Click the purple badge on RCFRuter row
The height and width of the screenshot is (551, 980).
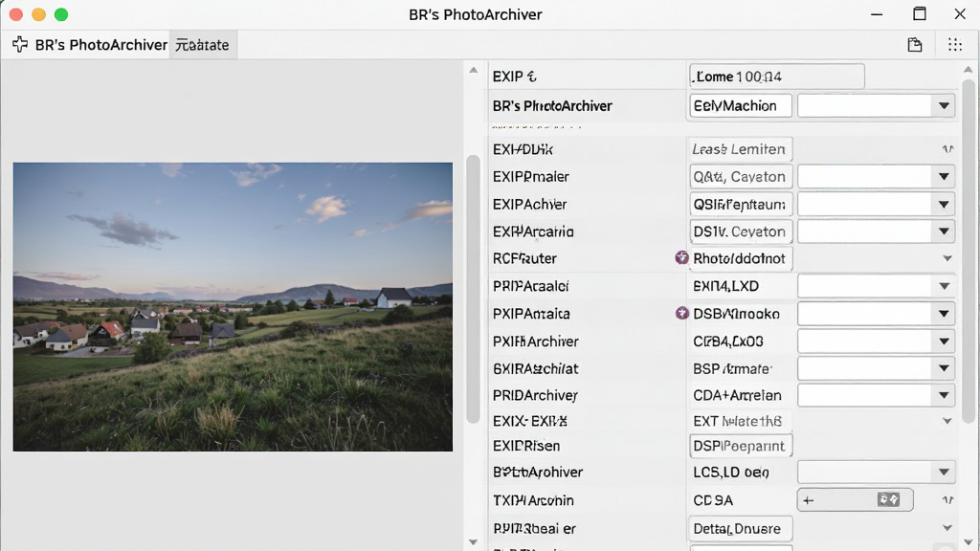point(681,257)
